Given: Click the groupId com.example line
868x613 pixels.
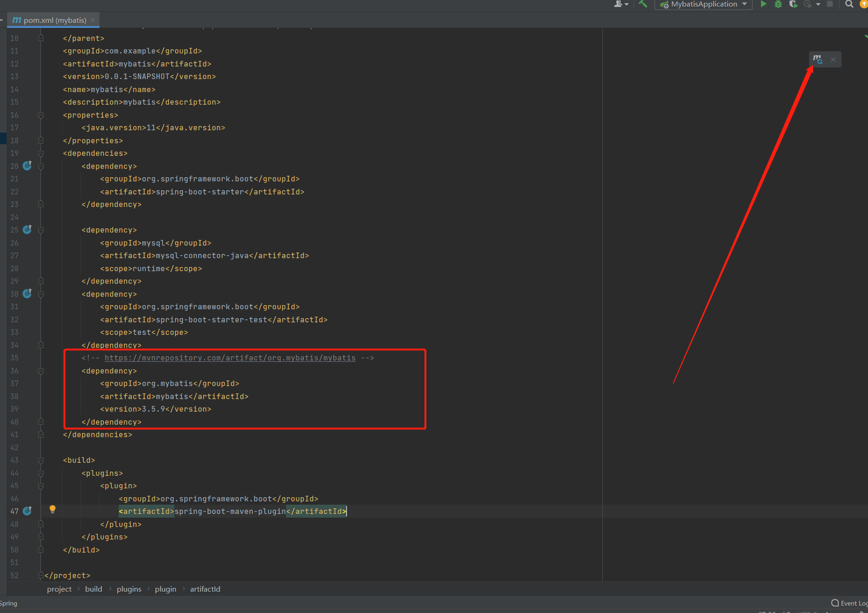Looking at the screenshot, I should [133, 51].
